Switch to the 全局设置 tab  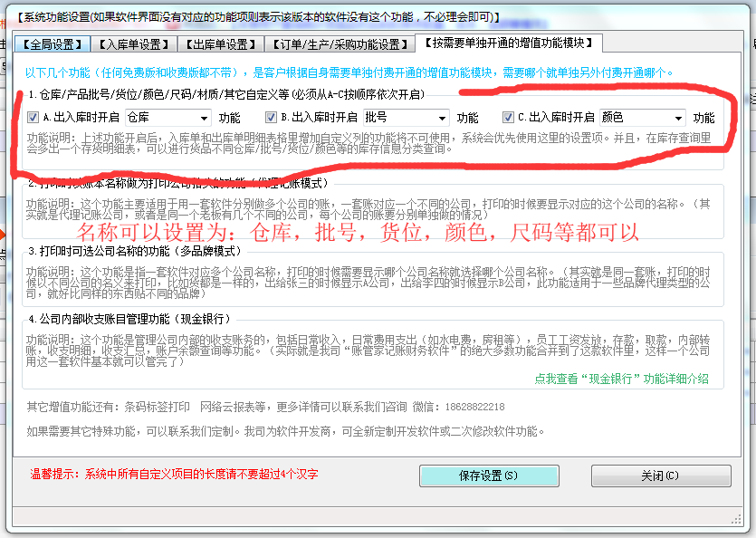pyautogui.click(x=52, y=44)
